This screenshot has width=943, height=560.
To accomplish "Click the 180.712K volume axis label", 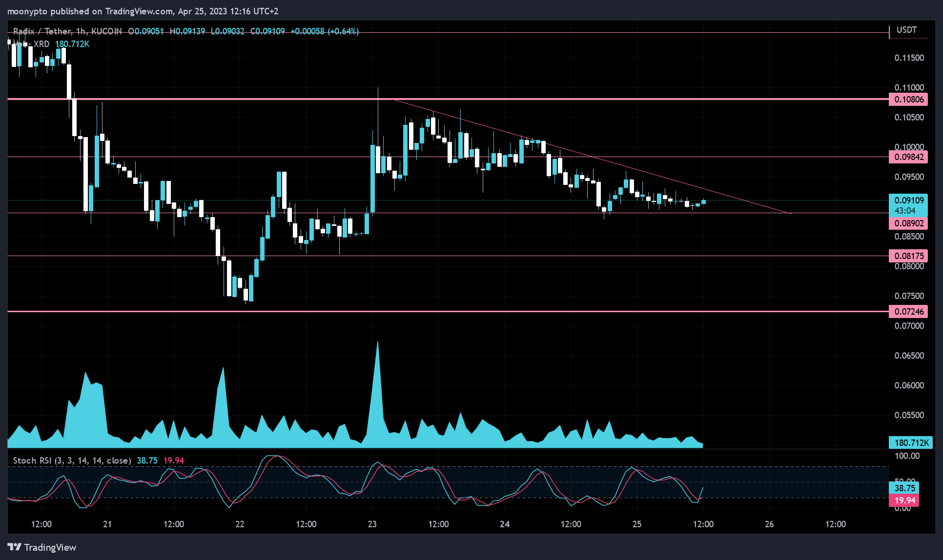I will click(911, 442).
